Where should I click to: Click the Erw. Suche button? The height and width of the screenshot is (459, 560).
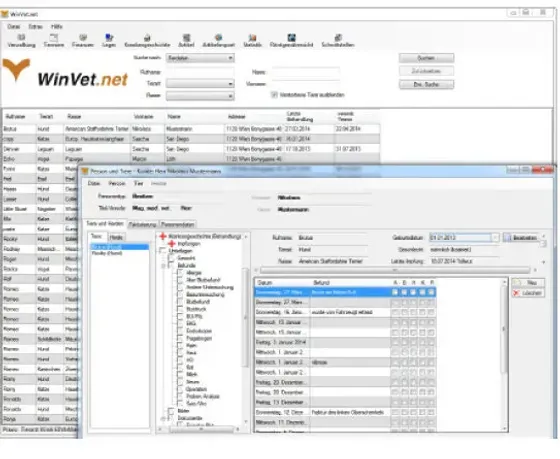pos(426,84)
